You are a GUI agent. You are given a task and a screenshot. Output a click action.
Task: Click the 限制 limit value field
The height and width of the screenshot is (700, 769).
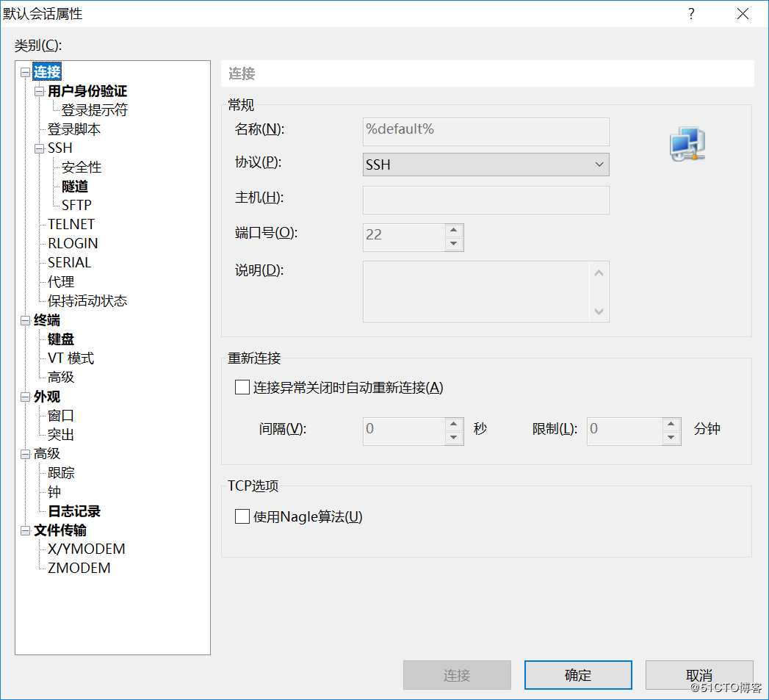(x=624, y=431)
